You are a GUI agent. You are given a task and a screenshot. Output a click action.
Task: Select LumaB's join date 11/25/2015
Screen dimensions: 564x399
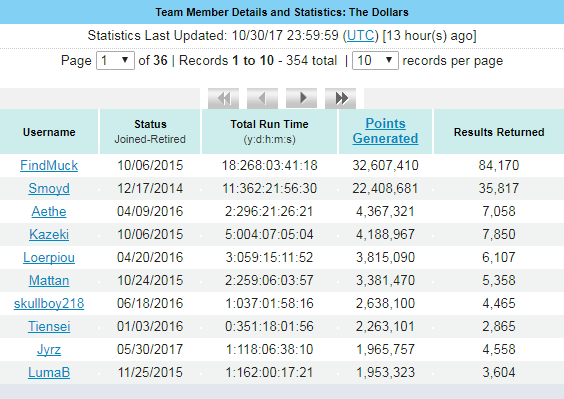coord(150,373)
